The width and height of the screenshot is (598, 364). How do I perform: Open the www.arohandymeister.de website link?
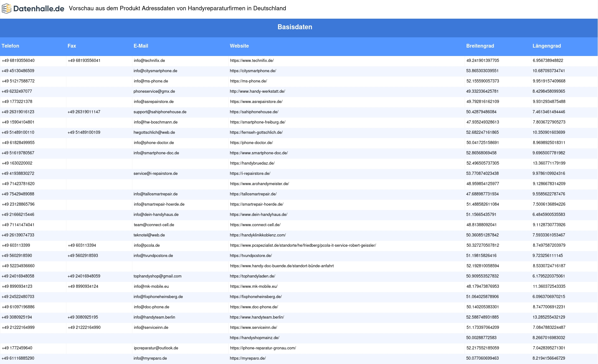(x=259, y=184)
